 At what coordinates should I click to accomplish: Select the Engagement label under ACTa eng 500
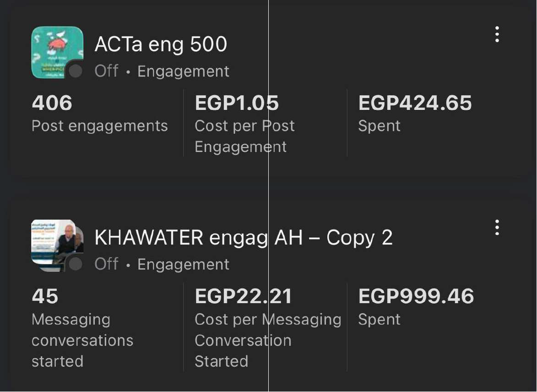pos(183,71)
